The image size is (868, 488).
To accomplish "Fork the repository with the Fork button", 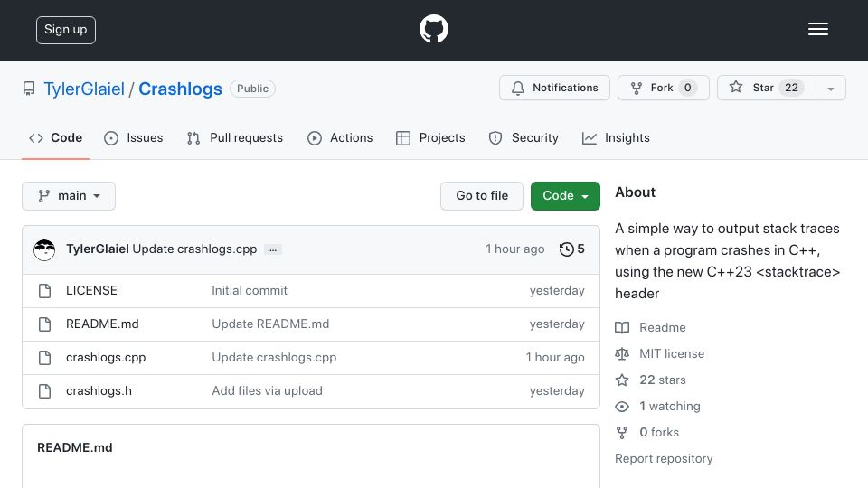I will tap(663, 88).
